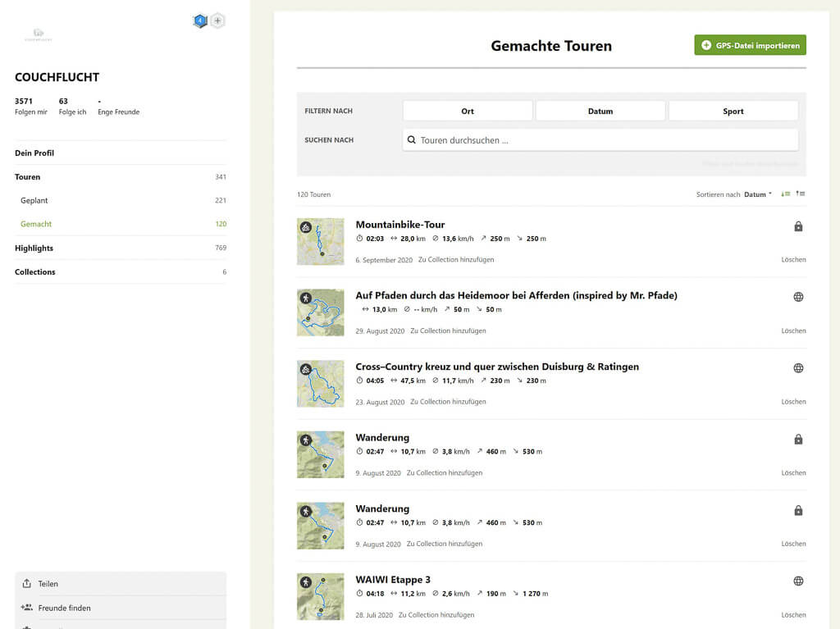Click the add-badge plus hexagon near the profile avatar

tap(217, 21)
